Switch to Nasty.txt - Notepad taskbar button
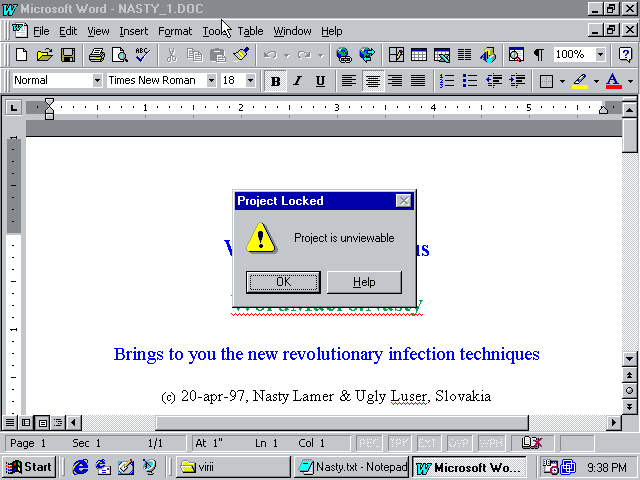Viewport: 640px width, 480px height. 351,467
